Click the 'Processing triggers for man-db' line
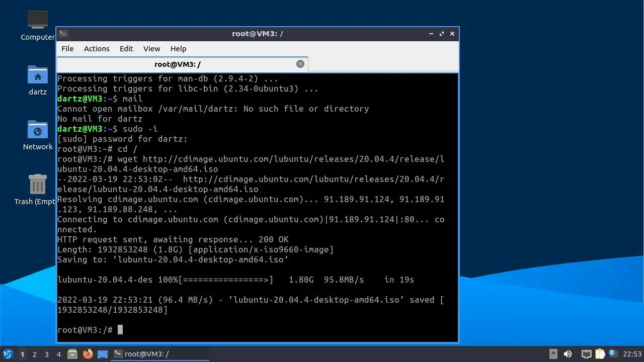 point(168,79)
